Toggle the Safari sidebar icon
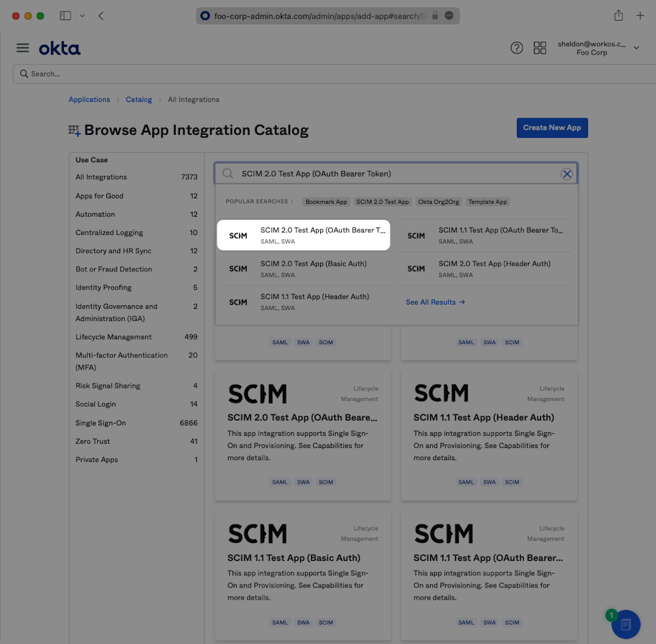Viewport: 656px width, 644px height. point(65,16)
